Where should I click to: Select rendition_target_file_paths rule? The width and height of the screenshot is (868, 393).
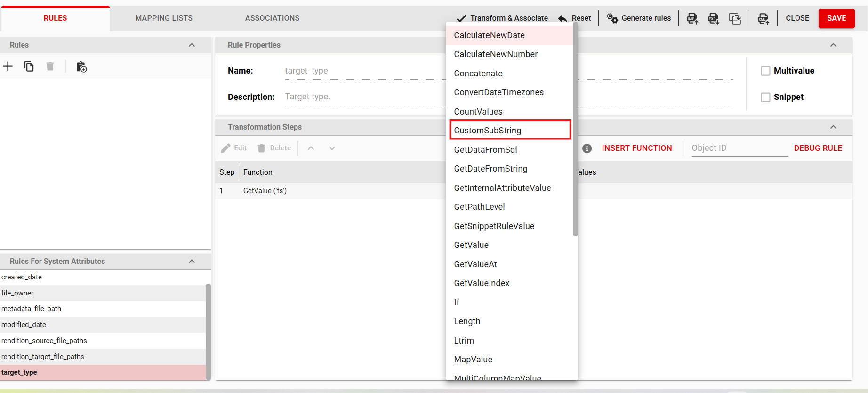103,357
